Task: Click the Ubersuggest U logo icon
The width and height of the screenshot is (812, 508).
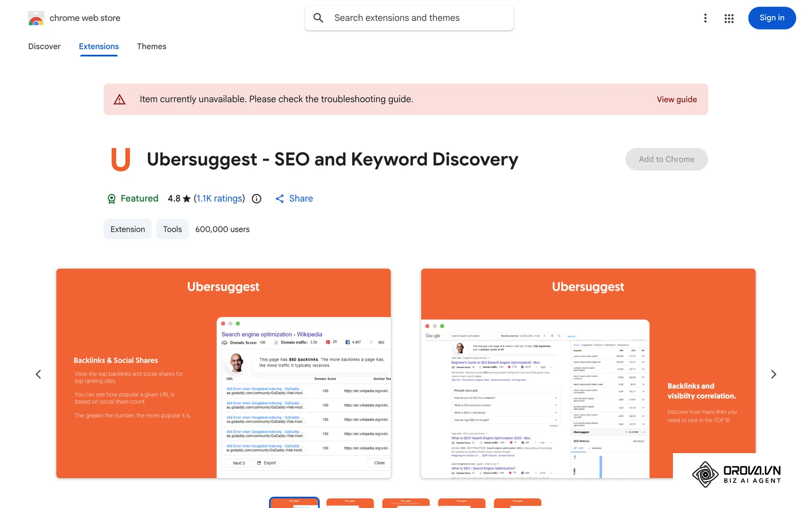Action: click(x=121, y=160)
